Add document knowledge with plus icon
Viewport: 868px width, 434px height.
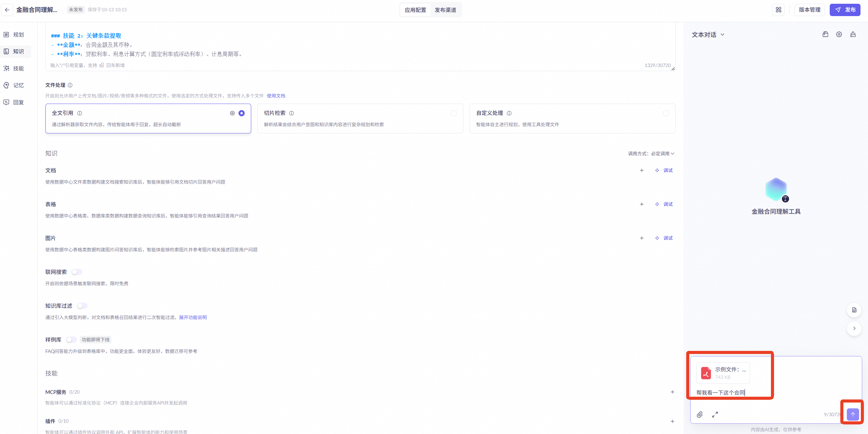coord(641,170)
